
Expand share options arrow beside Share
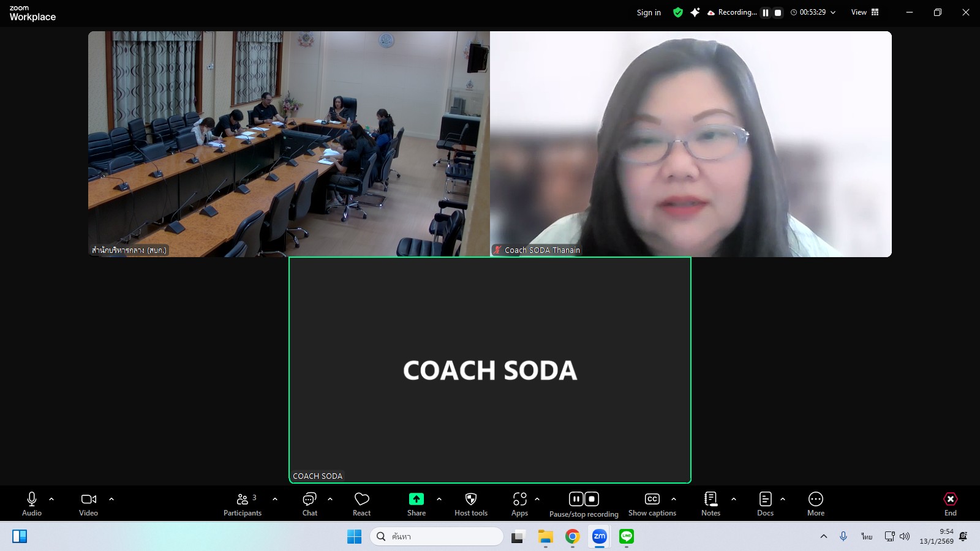439,499
